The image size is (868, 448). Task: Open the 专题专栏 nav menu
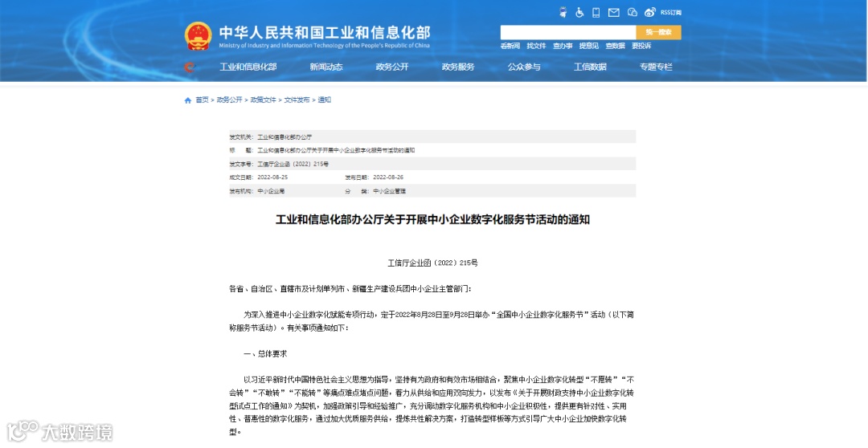pyautogui.click(x=656, y=67)
